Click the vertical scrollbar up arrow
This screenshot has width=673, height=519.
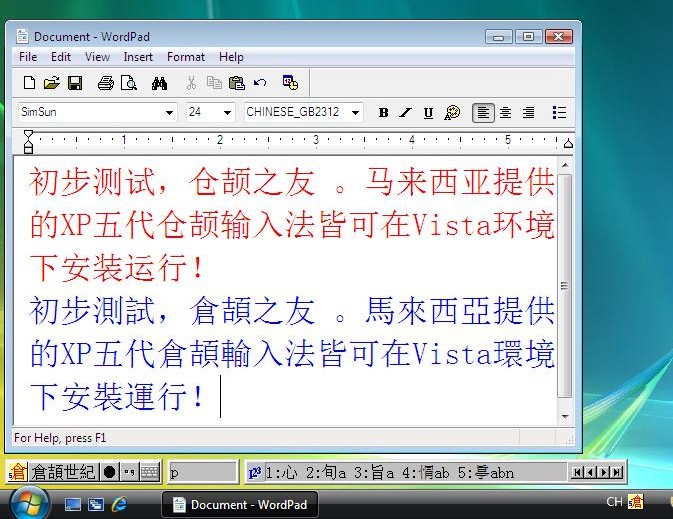[x=565, y=165]
